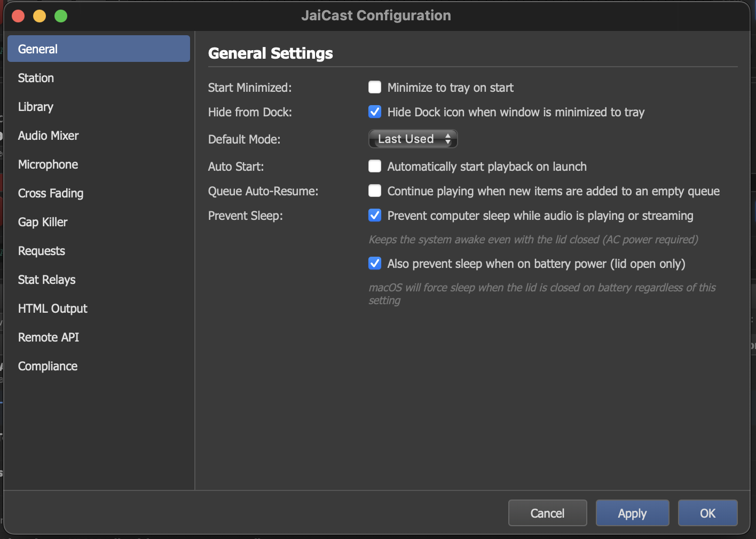The width and height of the screenshot is (756, 539).
Task: Open the Remote API section
Action: [99, 337]
